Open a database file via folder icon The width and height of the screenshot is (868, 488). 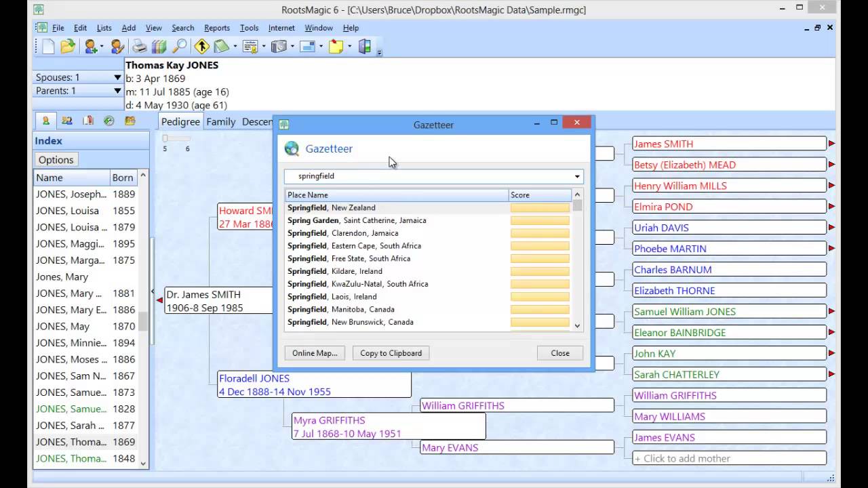pos(67,47)
